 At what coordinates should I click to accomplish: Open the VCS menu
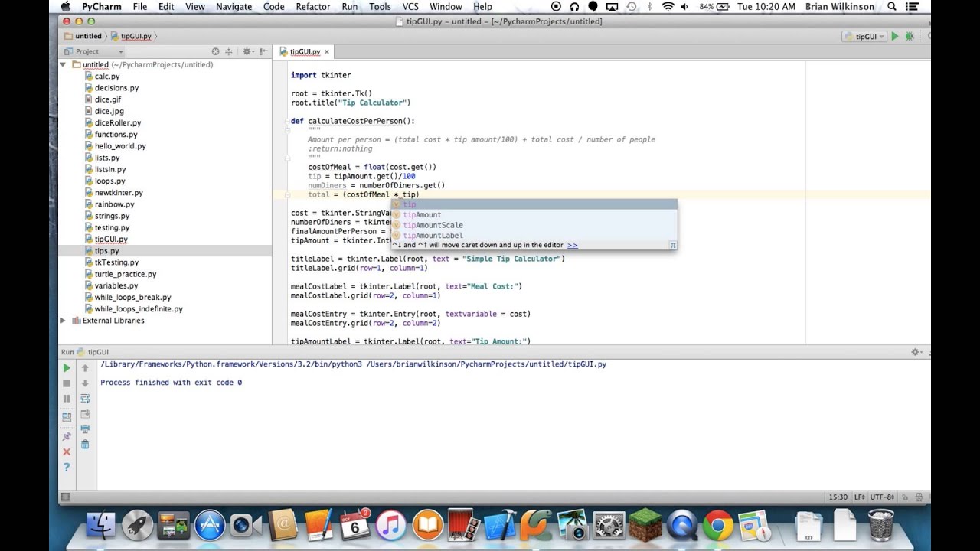tap(410, 7)
